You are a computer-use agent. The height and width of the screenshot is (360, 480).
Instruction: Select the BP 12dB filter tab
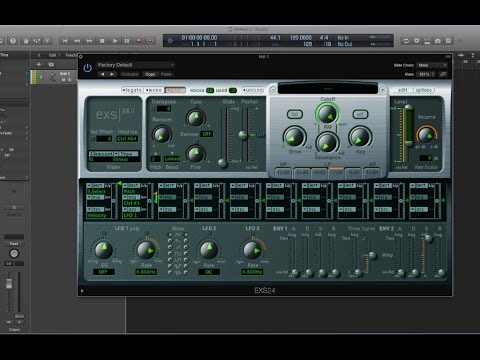point(372,172)
